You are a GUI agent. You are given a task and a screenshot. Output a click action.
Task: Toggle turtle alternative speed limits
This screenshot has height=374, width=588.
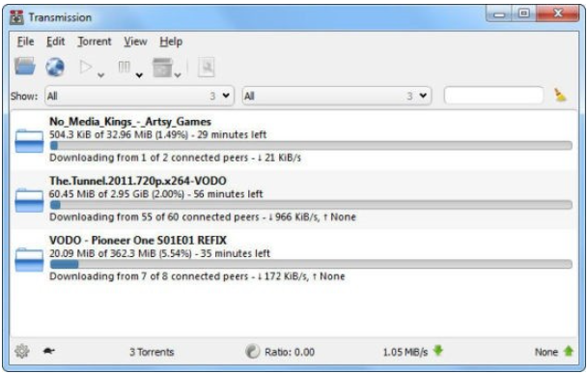(x=48, y=351)
